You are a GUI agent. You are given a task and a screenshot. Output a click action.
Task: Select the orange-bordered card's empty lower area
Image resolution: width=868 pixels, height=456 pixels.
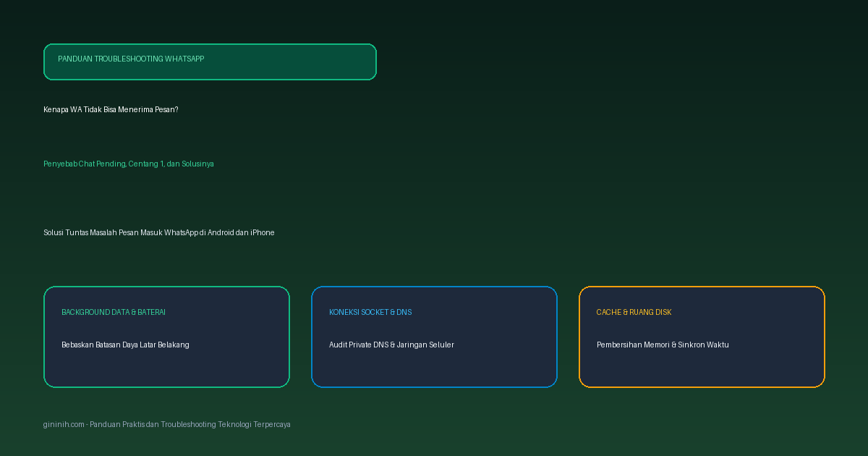click(x=702, y=369)
